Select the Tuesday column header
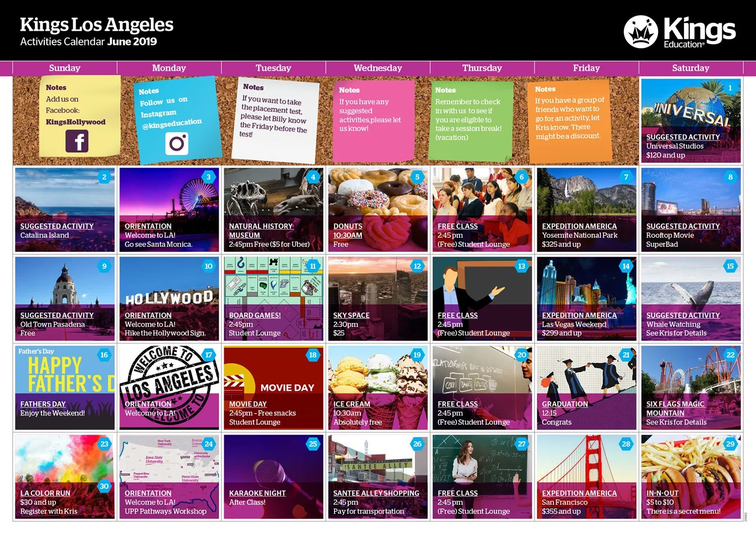Screen dimensions: 756x534 273,68
